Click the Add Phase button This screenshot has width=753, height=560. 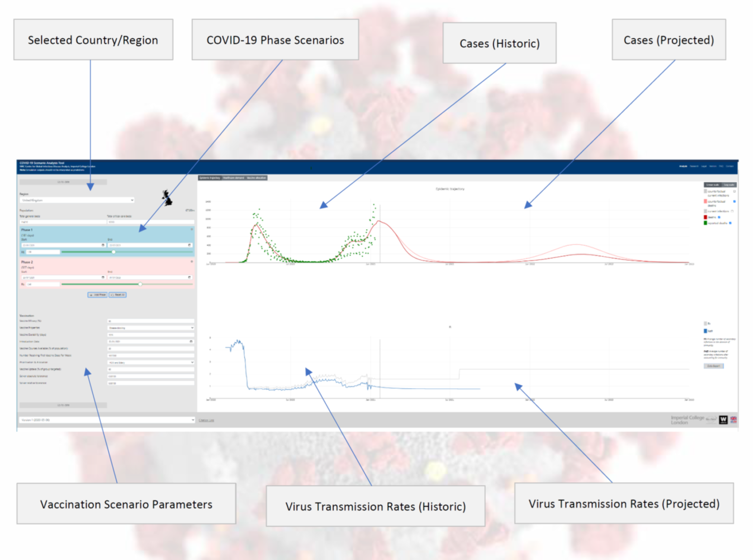[x=98, y=295]
